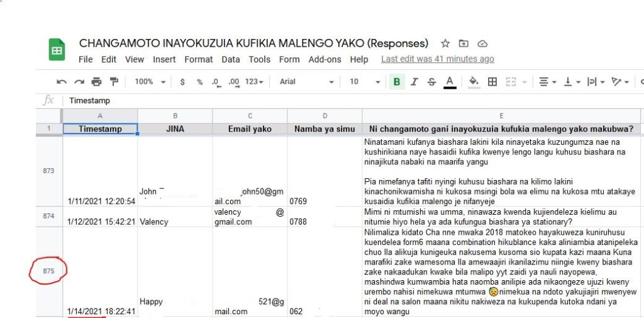Select the JINA header cell

(x=175, y=128)
